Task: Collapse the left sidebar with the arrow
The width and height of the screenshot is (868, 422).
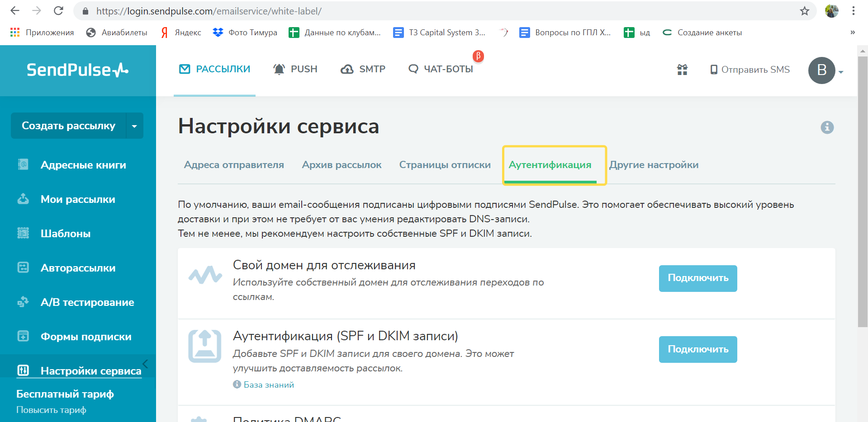Action: click(x=145, y=364)
